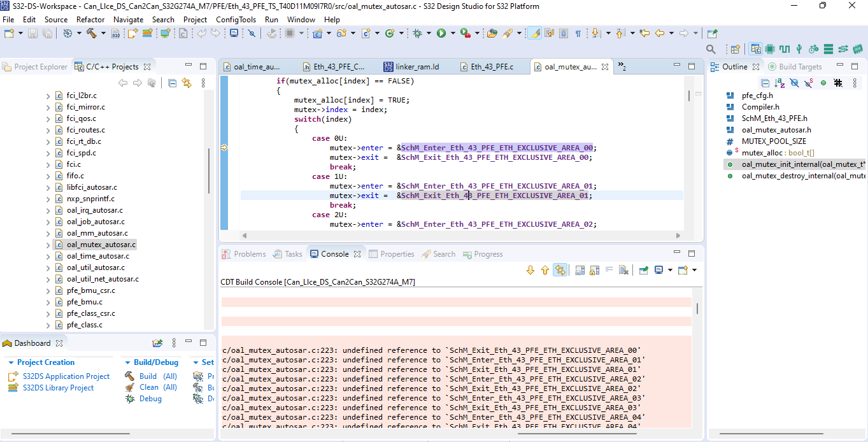Click Previous Annotation up-arrow icon
868x442 pixels.
[x=621, y=33]
